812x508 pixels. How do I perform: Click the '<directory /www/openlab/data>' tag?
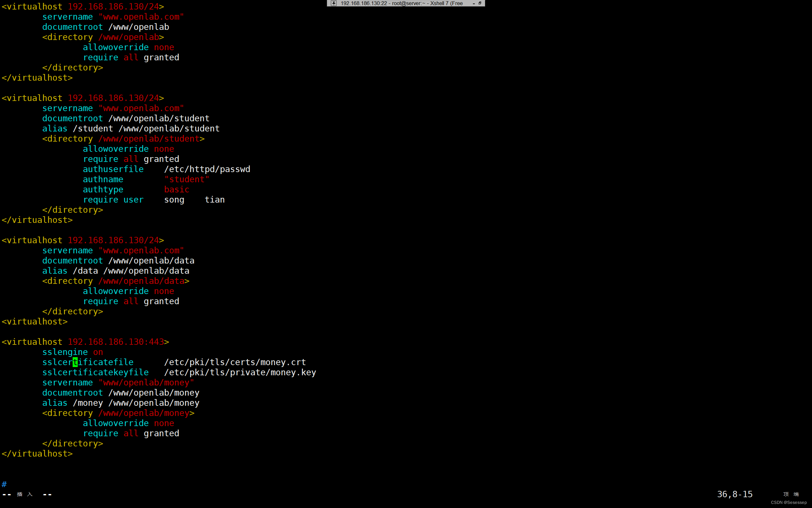(x=116, y=281)
